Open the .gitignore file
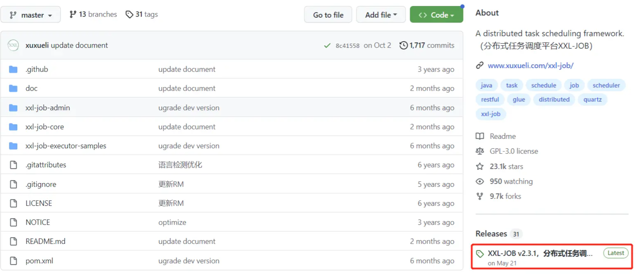Screen dimensions: 644x276 tap(41, 184)
